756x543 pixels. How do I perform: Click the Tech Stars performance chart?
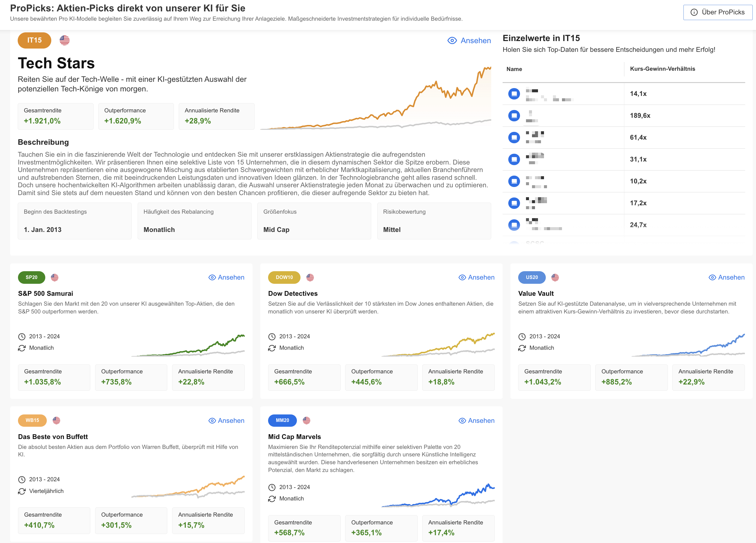pos(375,98)
